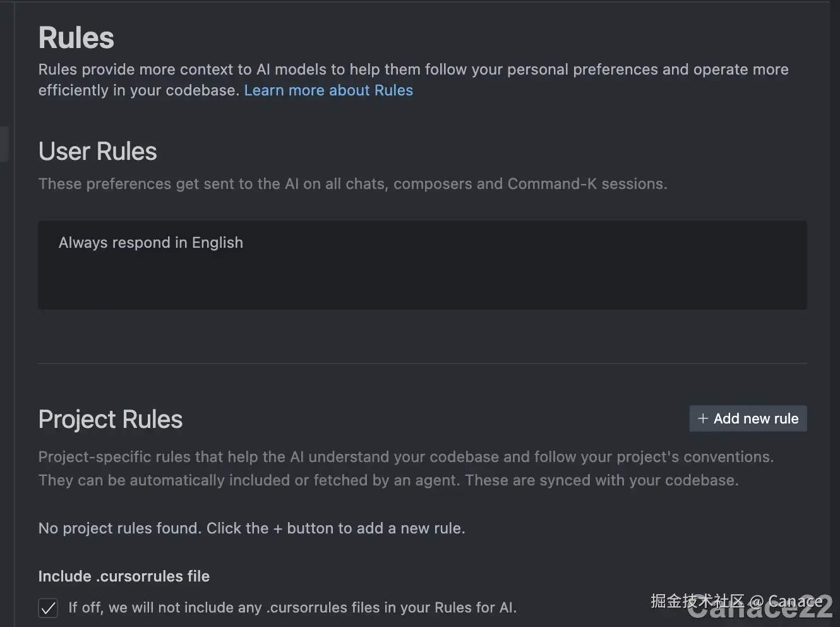Click the divider area above Project Rules
The image size is (840, 627).
tap(423, 363)
